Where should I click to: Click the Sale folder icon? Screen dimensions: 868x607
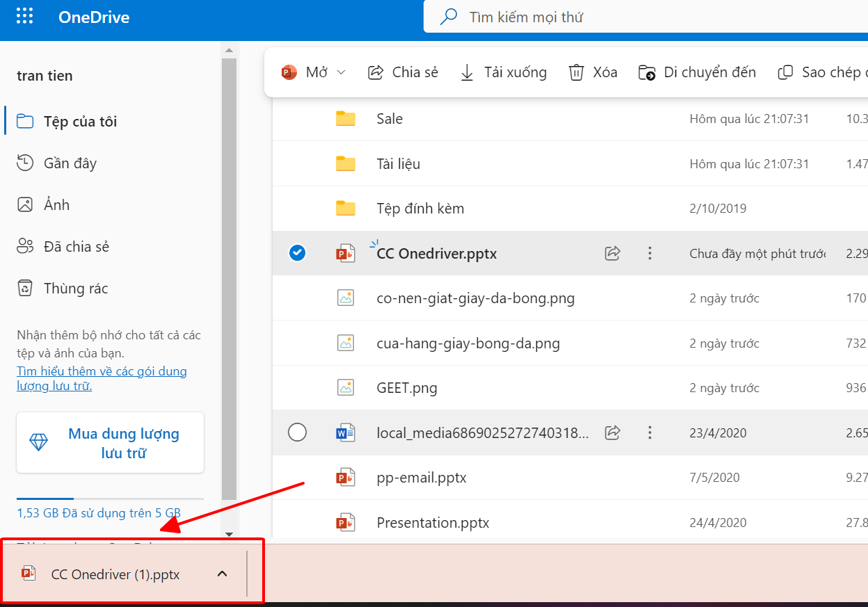click(346, 119)
